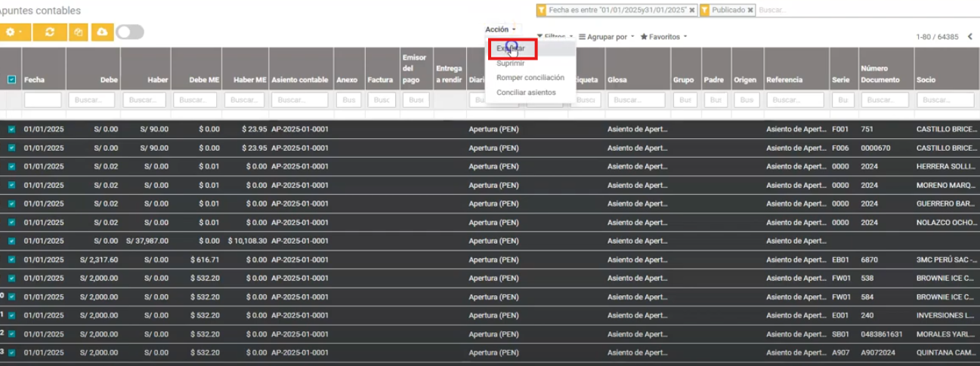
Task: Click the copy documents icon button
Action: pos(78,32)
